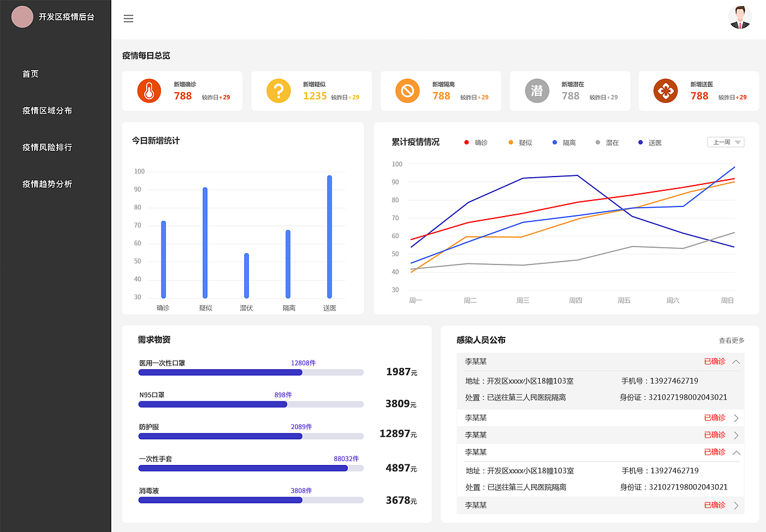The height and width of the screenshot is (532, 766).
Task: Click the hamburger menu icon
Action: point(128,19)
